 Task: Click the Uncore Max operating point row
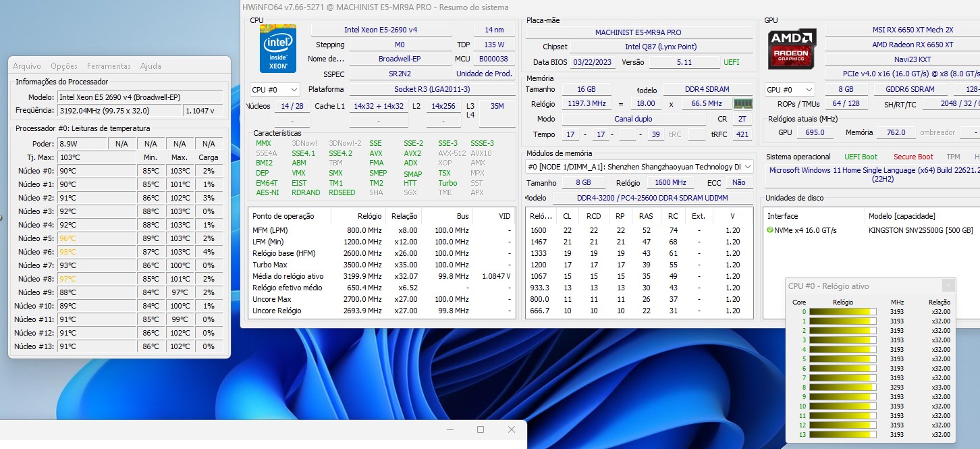point(381,299)
